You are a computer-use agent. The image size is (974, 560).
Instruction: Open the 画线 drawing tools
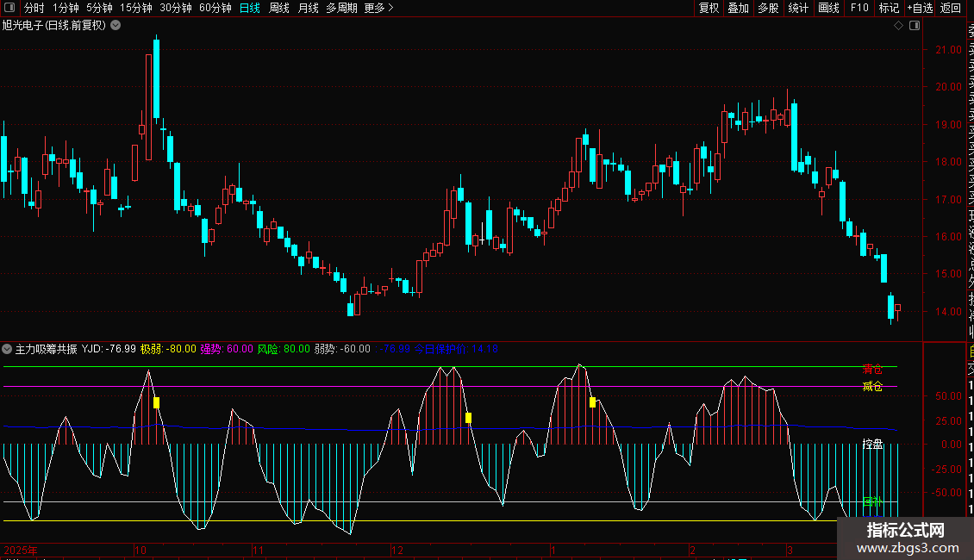[828, 9]
